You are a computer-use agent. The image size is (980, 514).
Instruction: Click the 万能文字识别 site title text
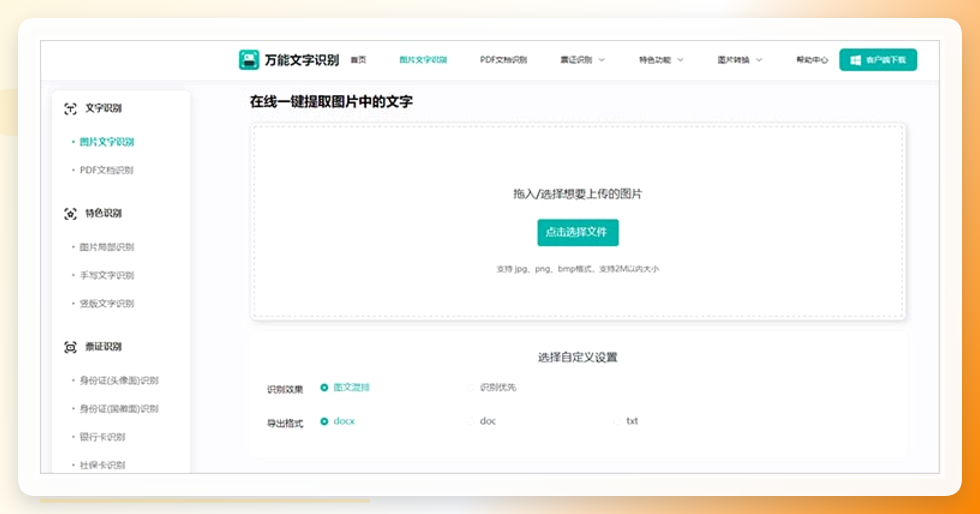302,60
